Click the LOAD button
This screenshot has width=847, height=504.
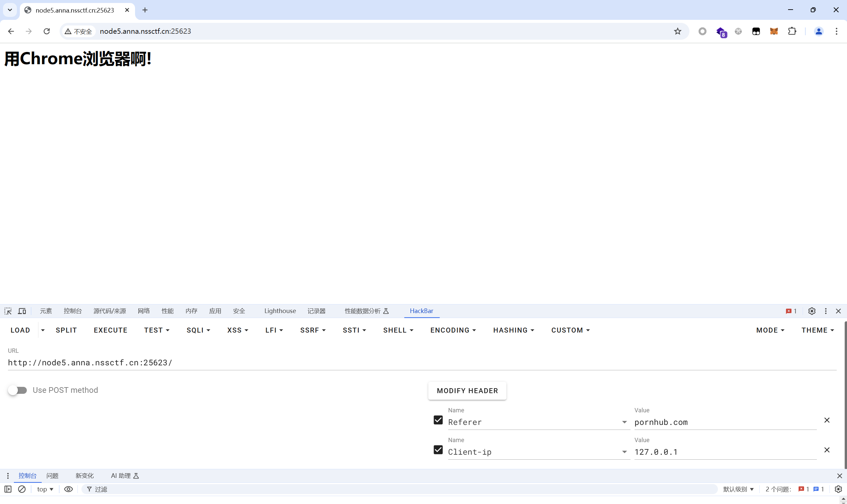tap(21, 330)
